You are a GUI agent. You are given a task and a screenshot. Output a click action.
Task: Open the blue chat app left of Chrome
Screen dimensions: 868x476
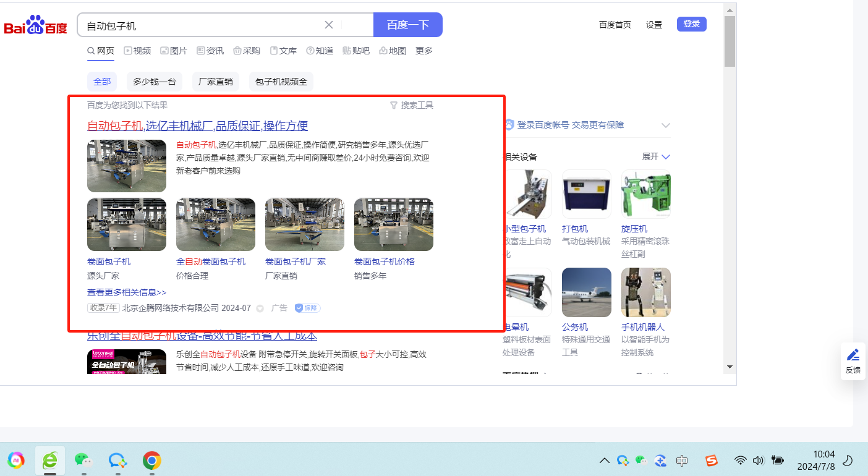pos(117,460)
